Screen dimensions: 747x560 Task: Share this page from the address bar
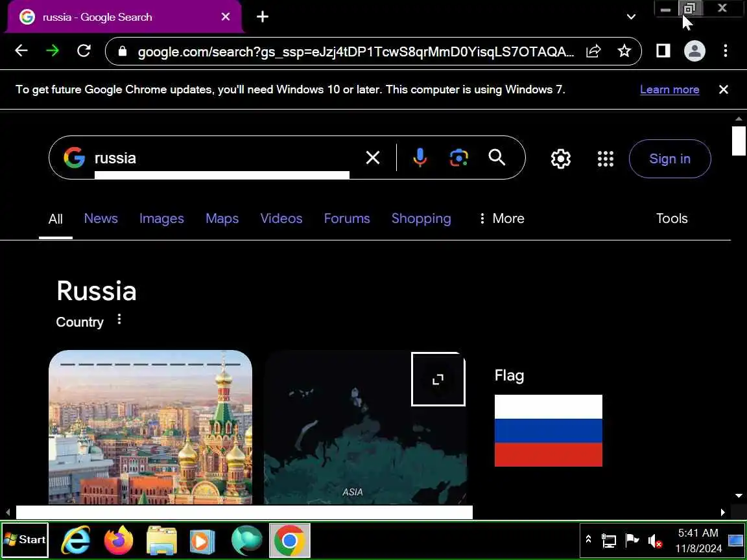click(x=593, y=51)
